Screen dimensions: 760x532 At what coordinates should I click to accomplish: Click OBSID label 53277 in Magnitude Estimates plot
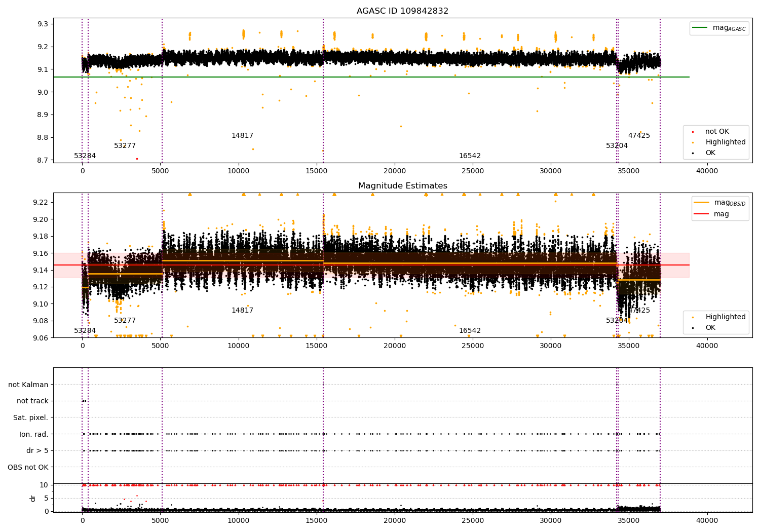click(x=125, y=320)
